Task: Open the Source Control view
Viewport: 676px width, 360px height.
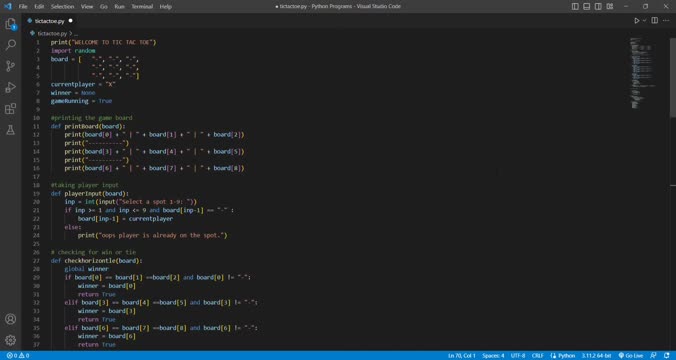Action: click(x=10, y=66)
